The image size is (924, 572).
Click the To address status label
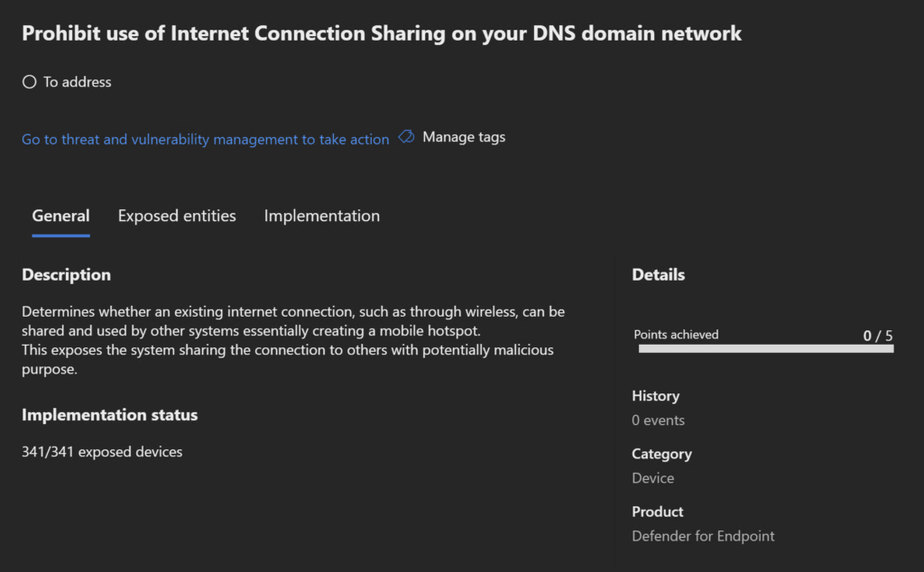tap(78, 82)
